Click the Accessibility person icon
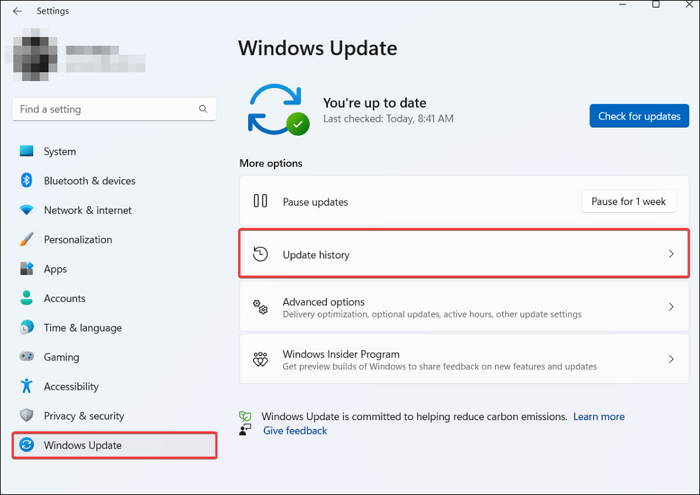The image size is (700, 495). coord(26,386)
